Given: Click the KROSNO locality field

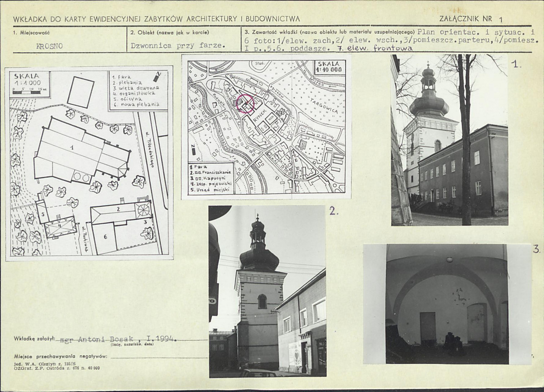Looking at the screenshot, I should [49, 46].
